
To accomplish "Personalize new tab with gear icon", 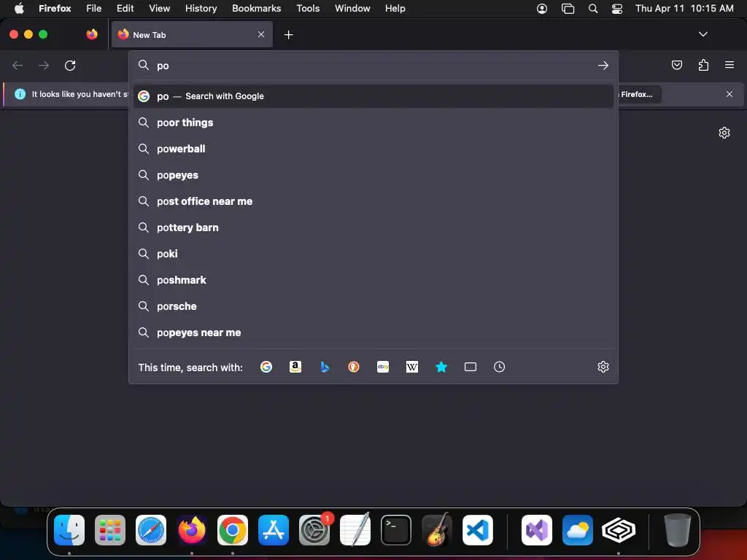I will 724,133.
